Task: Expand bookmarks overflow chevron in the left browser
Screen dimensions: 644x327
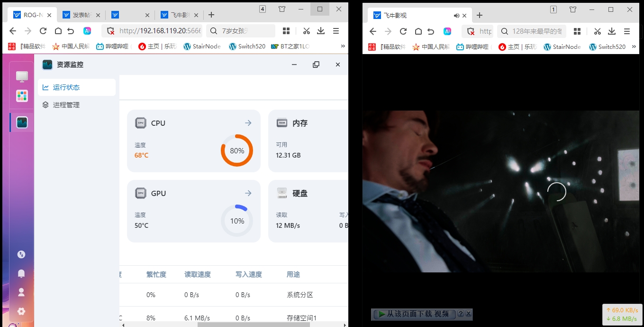Action: coord(343,47)
